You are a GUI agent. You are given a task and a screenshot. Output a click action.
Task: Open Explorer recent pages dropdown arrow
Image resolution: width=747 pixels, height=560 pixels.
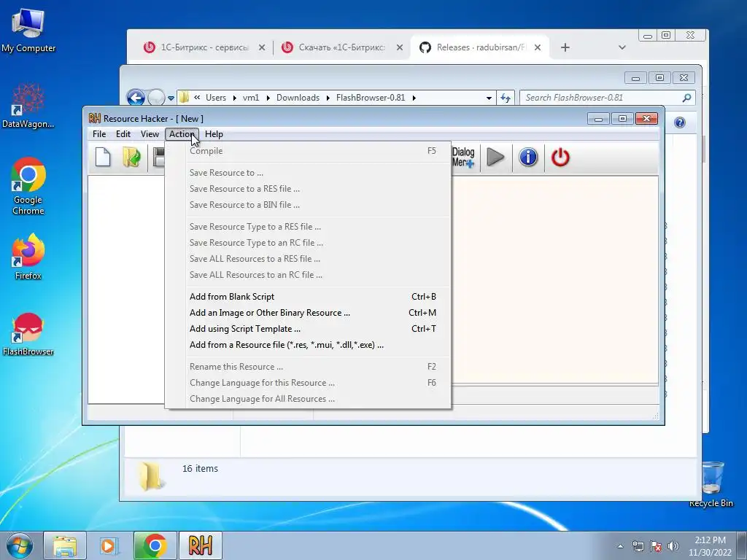point(171,98)
